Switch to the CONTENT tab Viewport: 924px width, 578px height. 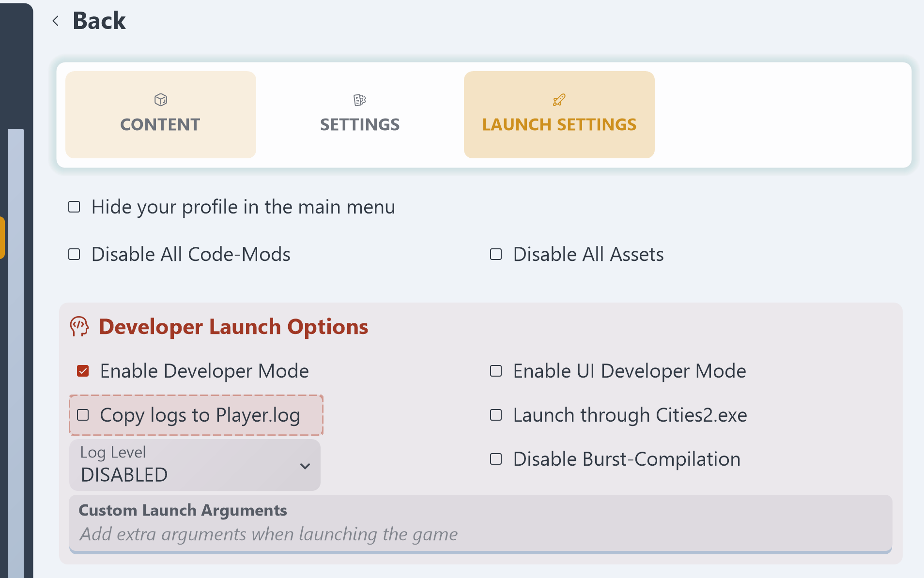160,115
